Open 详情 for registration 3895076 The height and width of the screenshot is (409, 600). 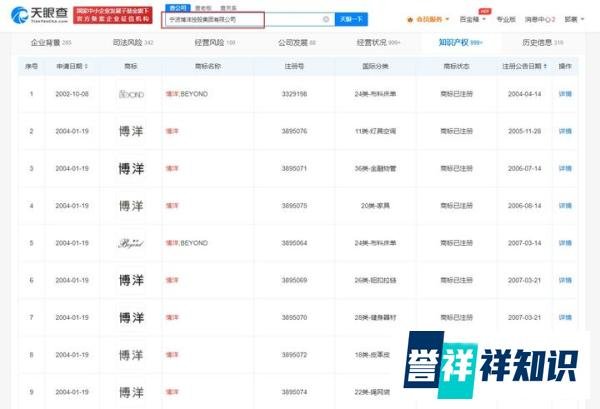pos(565,131)
